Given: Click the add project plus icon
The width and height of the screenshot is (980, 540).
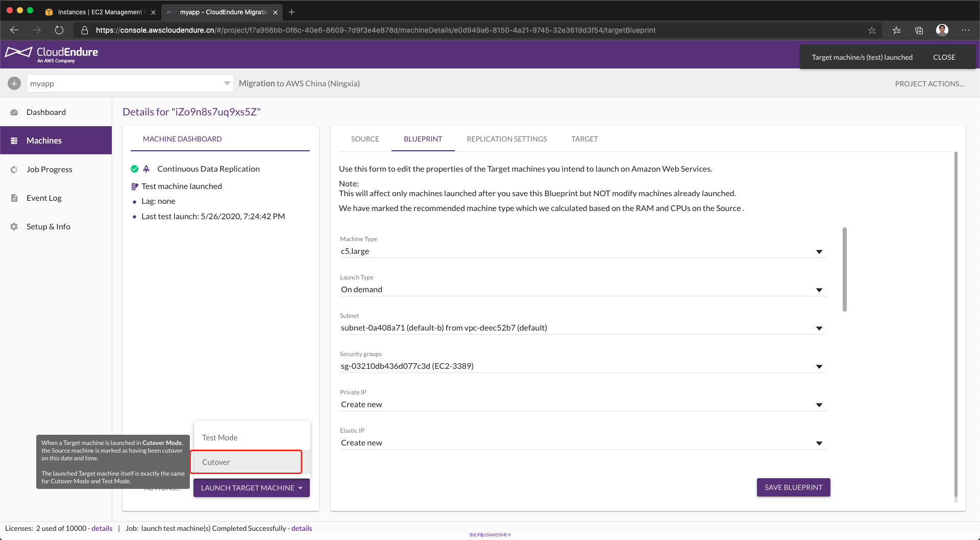Looking at the screenshot, I should point(14,83).
